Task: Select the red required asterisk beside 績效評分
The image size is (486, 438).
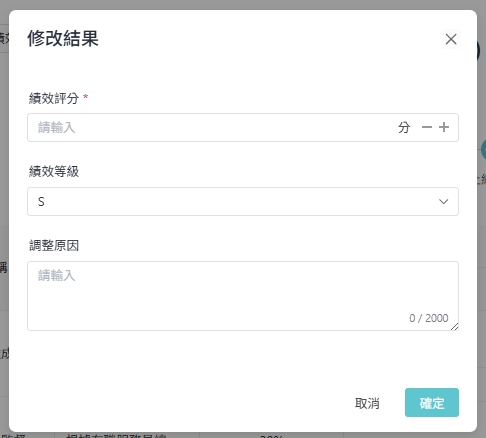Action: pyautogui.click(x=86, y=97)
